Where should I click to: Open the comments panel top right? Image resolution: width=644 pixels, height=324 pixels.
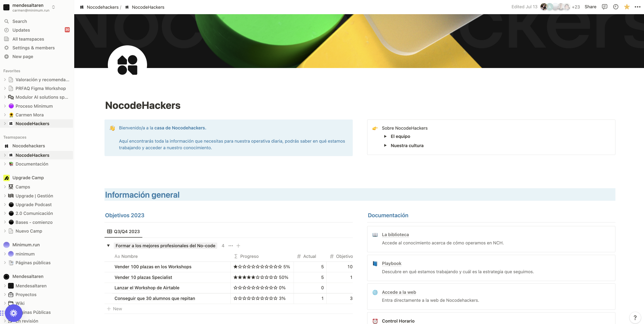(605, 7)
